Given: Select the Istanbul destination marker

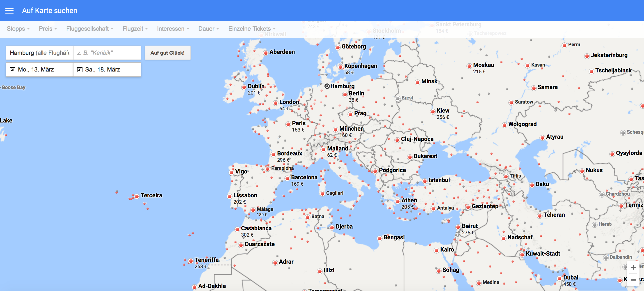Looking at the screenshot, I should [x=425, y=181].
